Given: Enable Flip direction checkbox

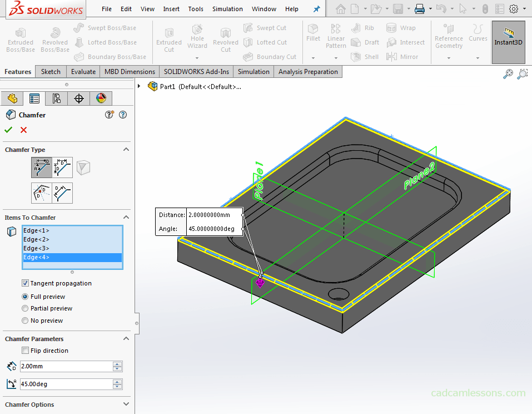Looking at the screenshot, I should [25, 350].
